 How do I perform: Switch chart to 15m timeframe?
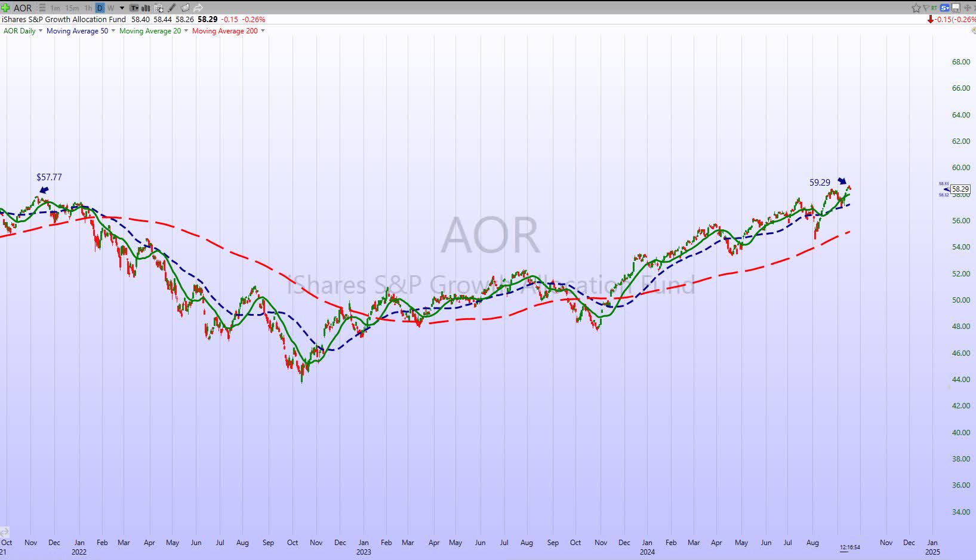point(72,8)
